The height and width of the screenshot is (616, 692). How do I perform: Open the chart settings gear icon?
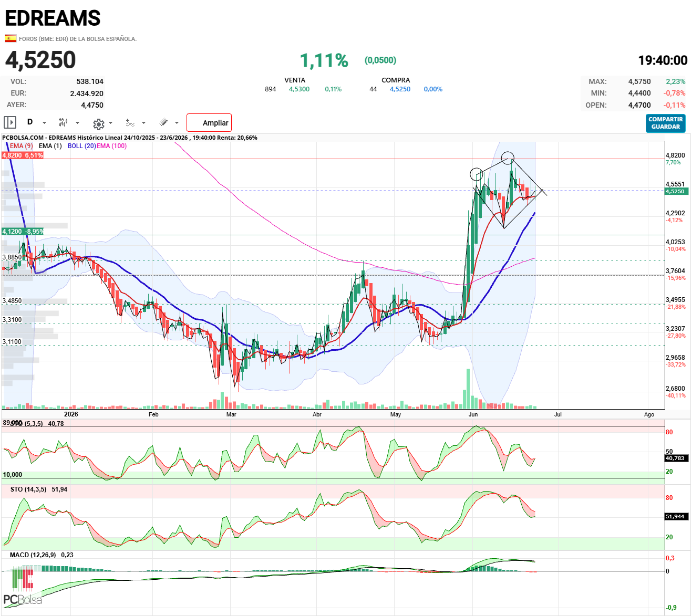[x=98, y=124]
